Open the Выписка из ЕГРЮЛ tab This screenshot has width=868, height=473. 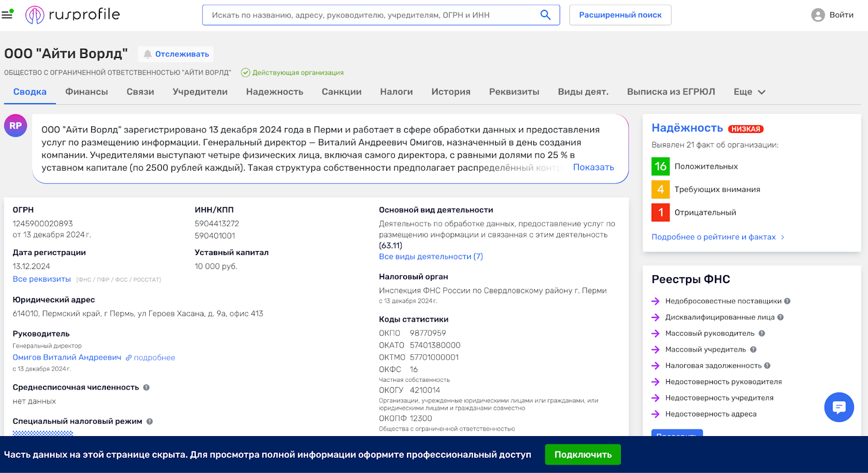coord(671,92)
